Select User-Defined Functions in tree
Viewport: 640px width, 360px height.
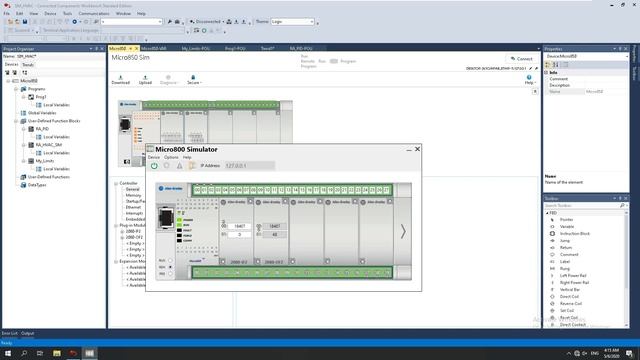pyautogui.click(x=49, y=177)
